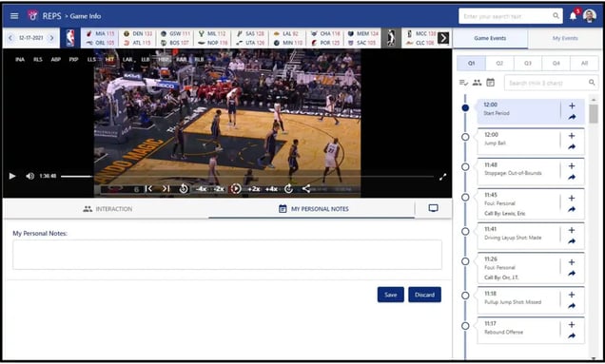Go to next date arrow

[51, 38]
